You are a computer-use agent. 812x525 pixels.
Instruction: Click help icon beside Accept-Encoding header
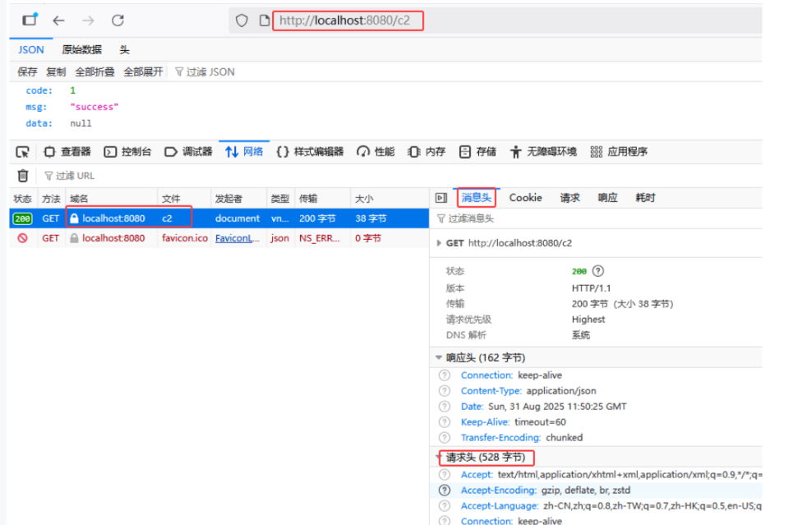445,490
